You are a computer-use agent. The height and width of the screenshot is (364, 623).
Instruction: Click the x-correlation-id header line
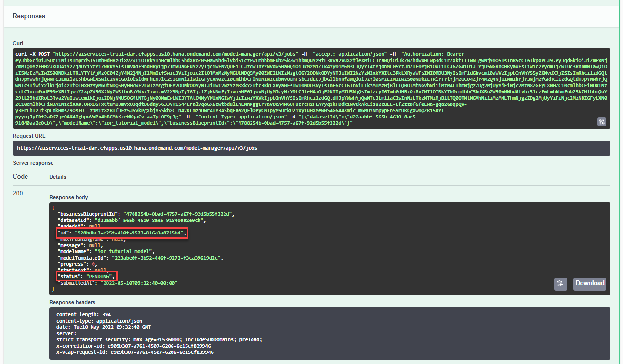point(134,346)
